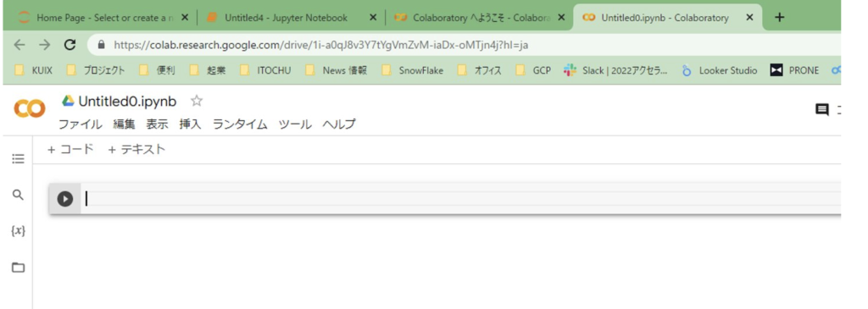Close the Untitled0.ipynb Colaboratory tab
Screen dimensions: 868x309
pyautogui.click(x=750, y=18)
